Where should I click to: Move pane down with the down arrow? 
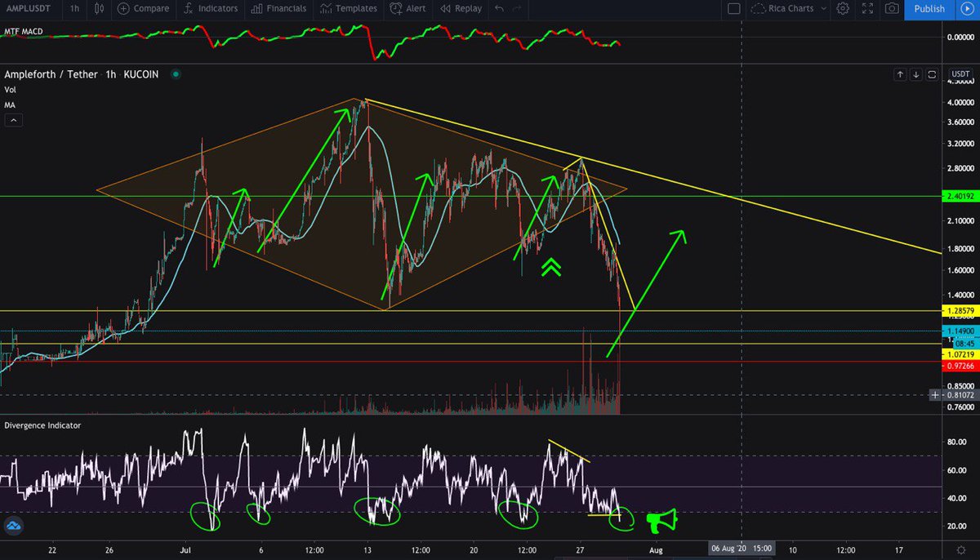[915, 74]
